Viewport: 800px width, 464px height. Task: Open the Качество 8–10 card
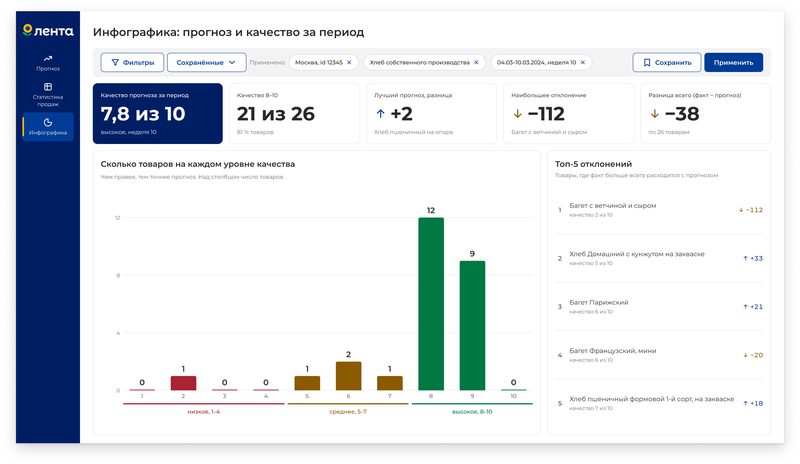click(294, 113)
